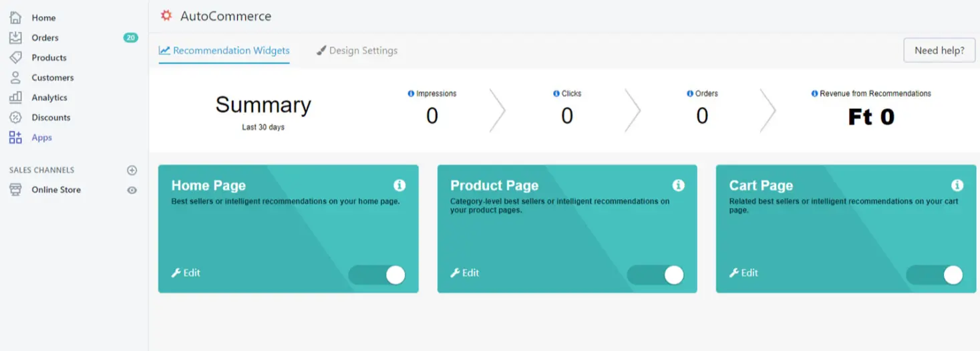Screen dimensions: 980x351
Task: Click the Ft 0 revenue value
Action: point(871,117)
